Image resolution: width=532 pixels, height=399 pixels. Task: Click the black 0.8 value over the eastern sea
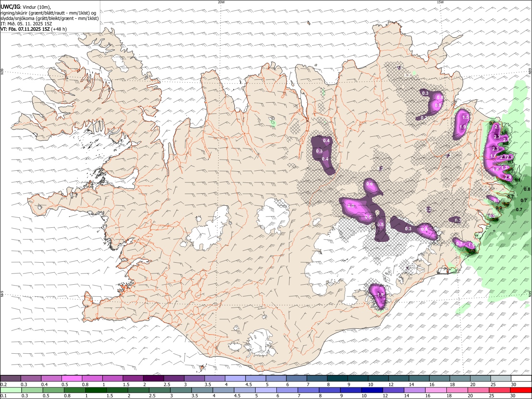527,190
